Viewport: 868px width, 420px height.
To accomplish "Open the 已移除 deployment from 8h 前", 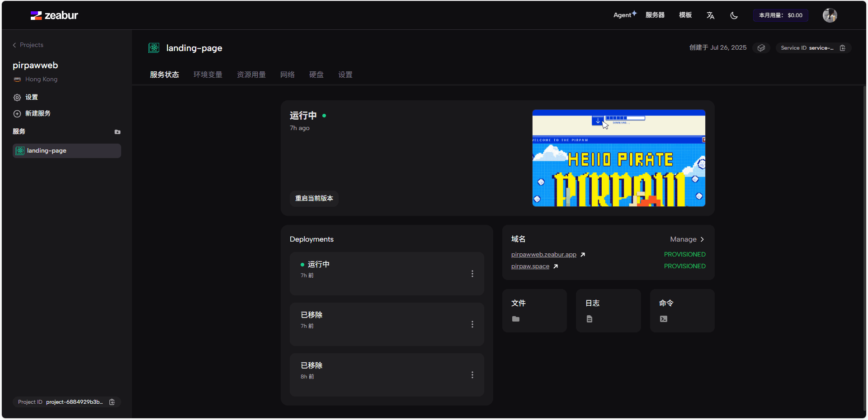I will point(387,375).
